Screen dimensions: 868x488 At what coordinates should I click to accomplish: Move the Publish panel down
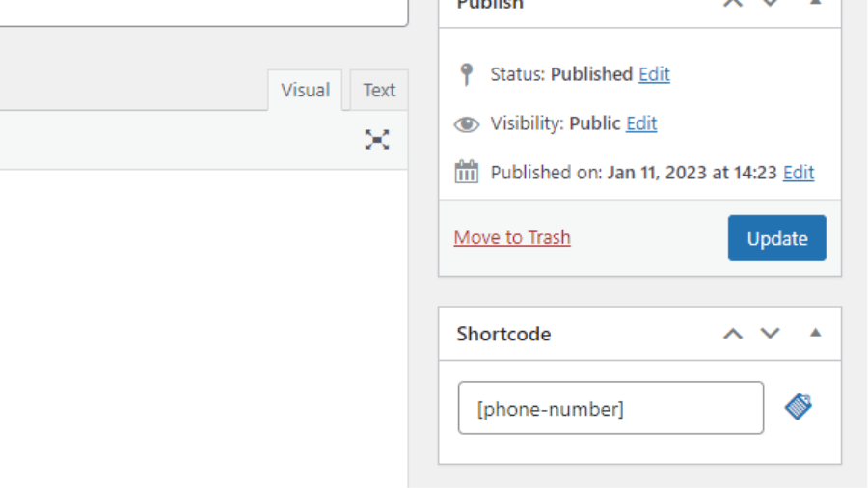click(x=770, y=3)
